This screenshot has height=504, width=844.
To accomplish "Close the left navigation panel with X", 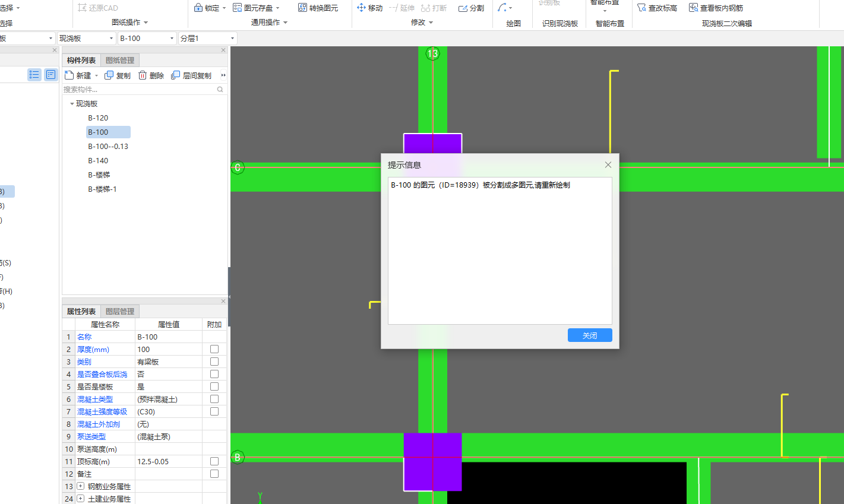I will (x=55, y=50).
